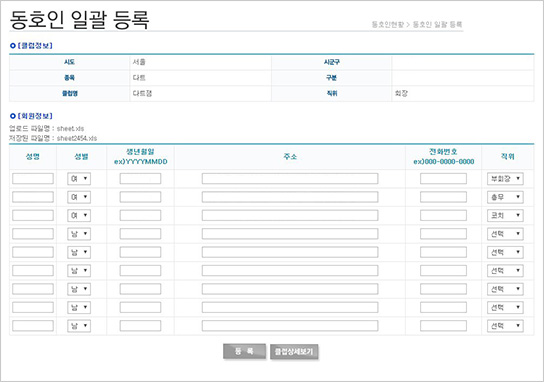Click the 서울 value in 시도 row
The height and width of the screenshot is (382, 545).
tap(139, 62)
